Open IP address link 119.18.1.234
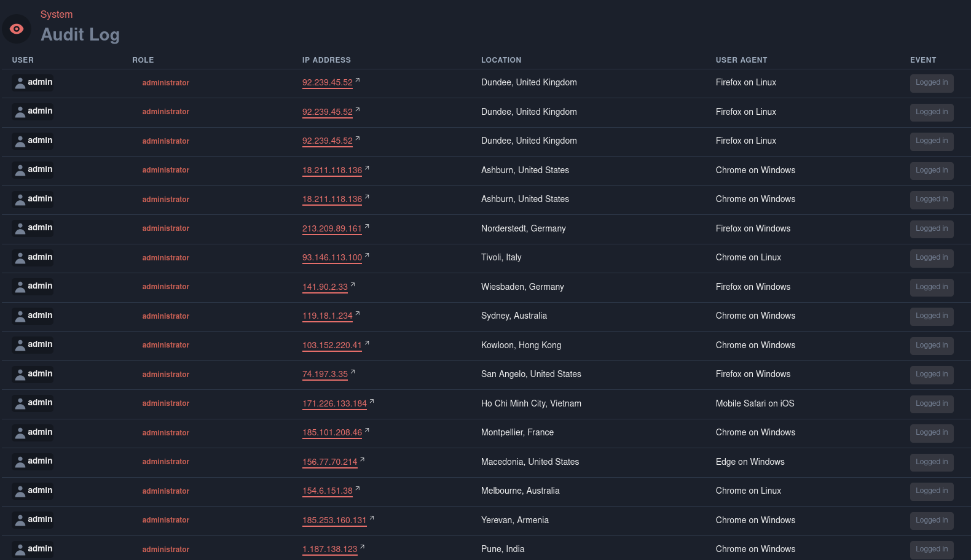971x560 pixels. click(328, 316)
